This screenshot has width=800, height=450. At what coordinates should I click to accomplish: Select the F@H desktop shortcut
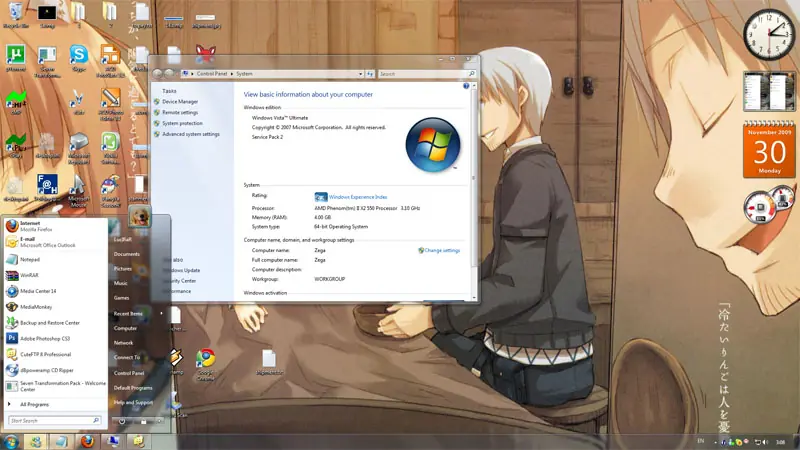[47, 188]
